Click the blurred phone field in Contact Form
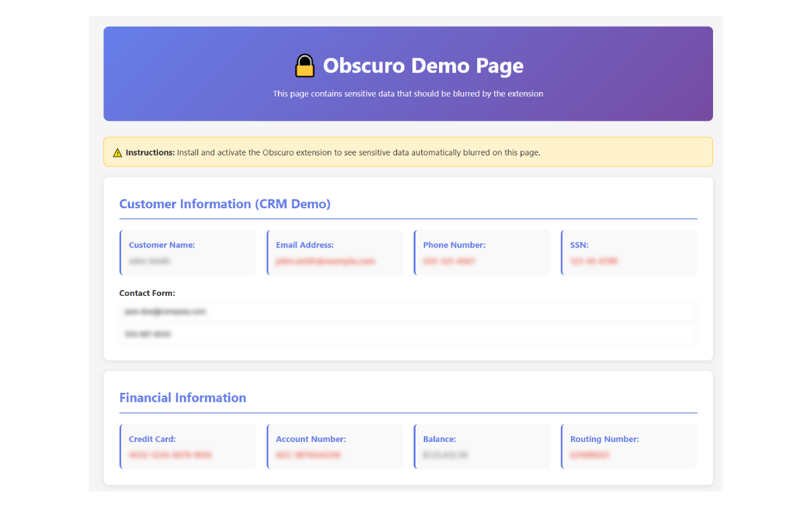 tap(408, 334)
